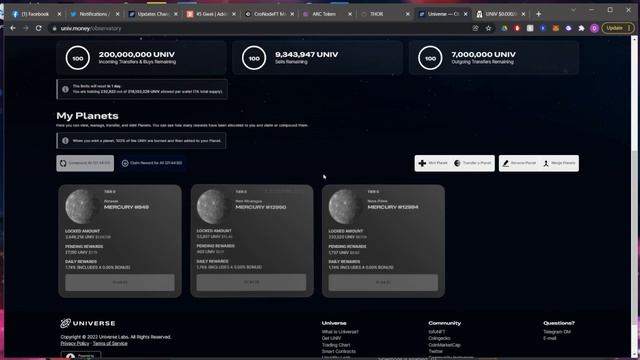The image size is (640, 360).
Task: Click the action button on Mercury #849 card
Action: 120,282
